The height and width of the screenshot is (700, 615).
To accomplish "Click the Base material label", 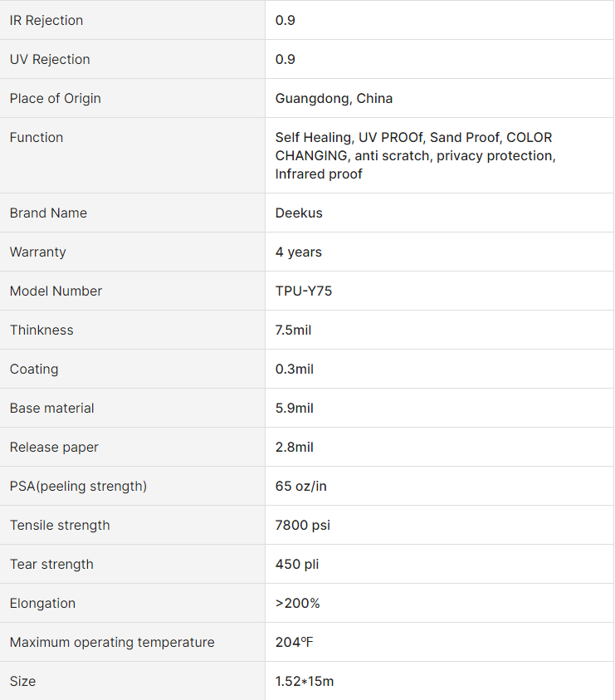I will (52, 408).
